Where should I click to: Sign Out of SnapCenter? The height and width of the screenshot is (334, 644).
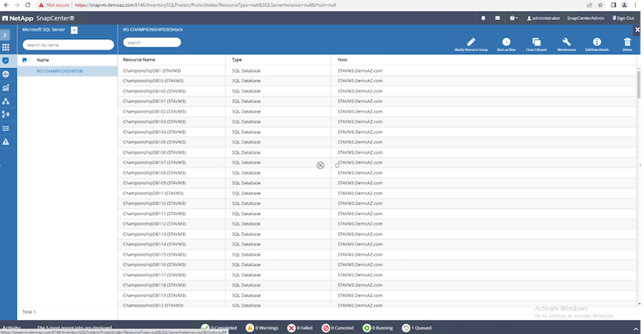[623, 18]
